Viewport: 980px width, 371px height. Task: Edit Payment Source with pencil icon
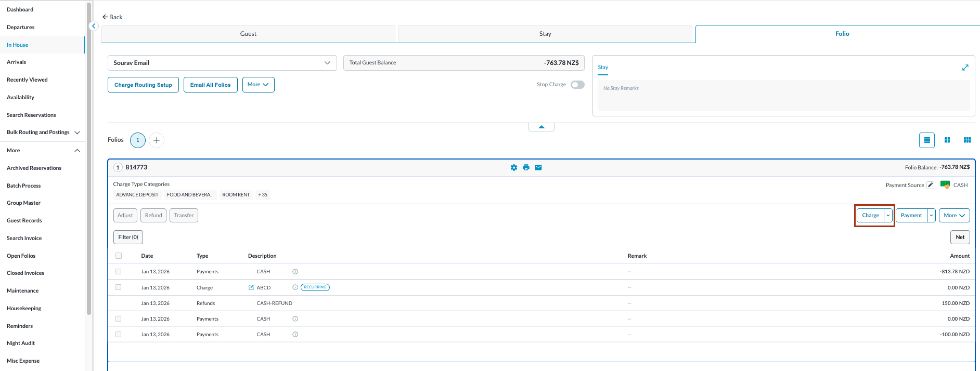click(x=930, y=185)
